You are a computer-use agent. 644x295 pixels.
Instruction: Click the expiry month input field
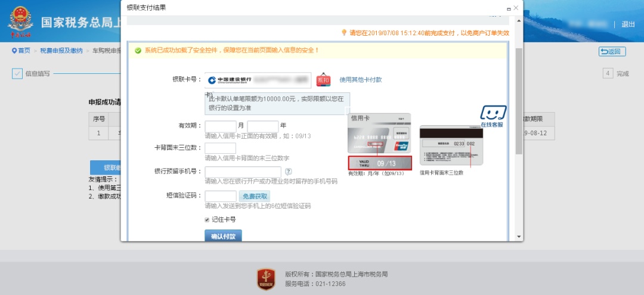[221, 126]
